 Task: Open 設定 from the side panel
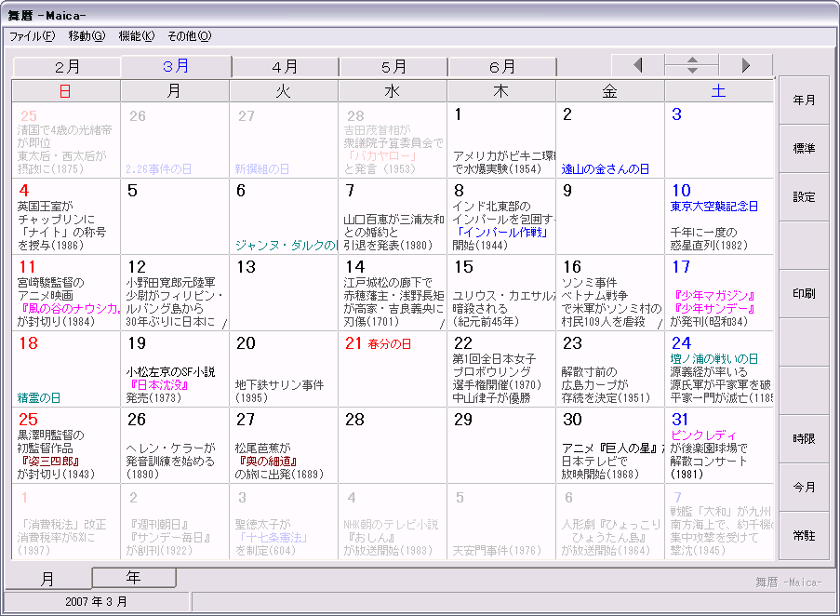[804, 197]
